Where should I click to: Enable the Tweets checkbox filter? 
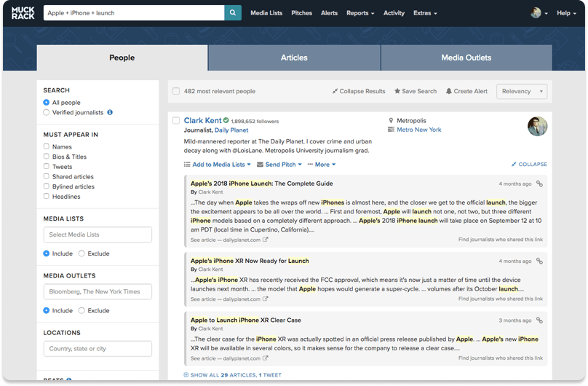pyautogui.click(x=47, y=167)
